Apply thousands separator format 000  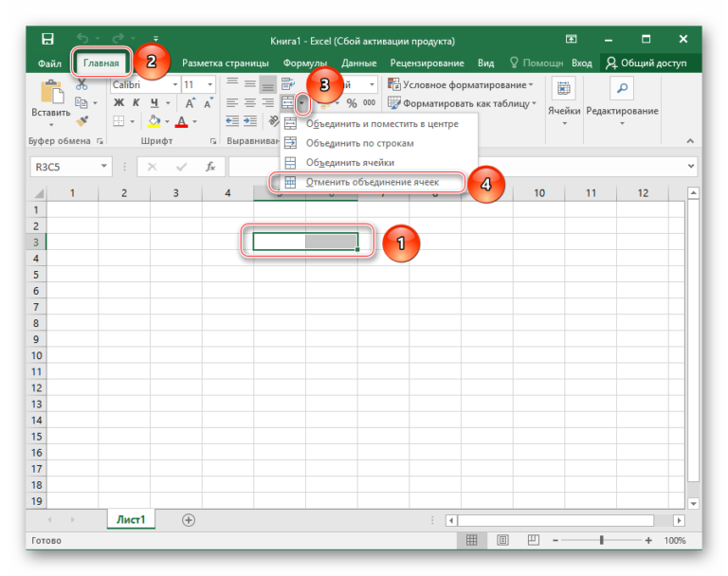point(369,103)
